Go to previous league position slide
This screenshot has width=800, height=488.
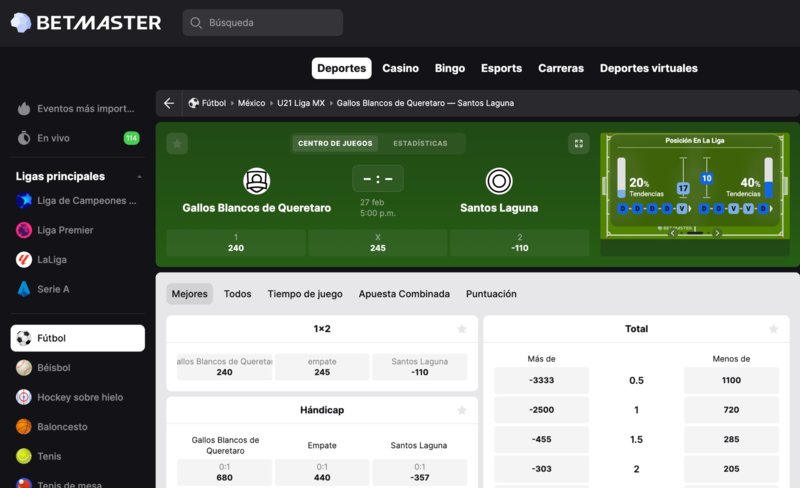tap(673, 232)
